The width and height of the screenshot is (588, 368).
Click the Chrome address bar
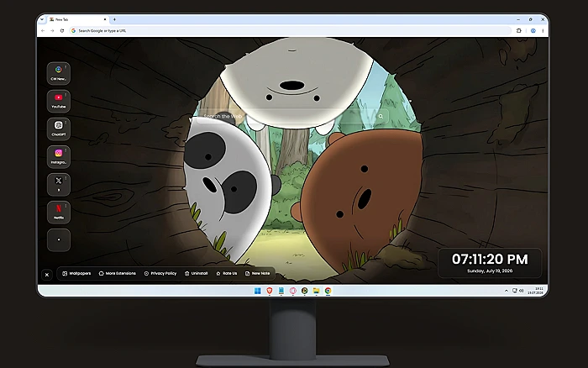click(291, 31)
